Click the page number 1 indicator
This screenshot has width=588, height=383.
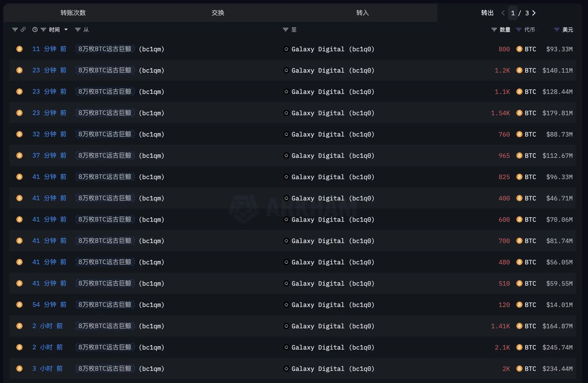pos(513,13)
